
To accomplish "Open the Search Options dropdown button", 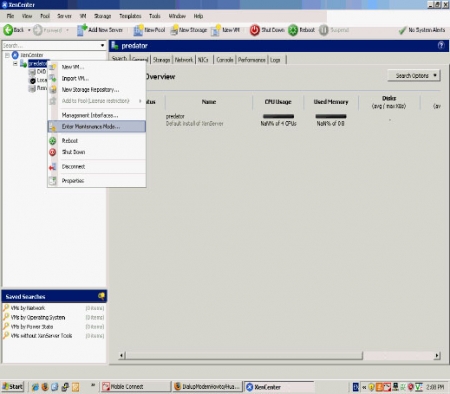I will click(x=414, y=76).
